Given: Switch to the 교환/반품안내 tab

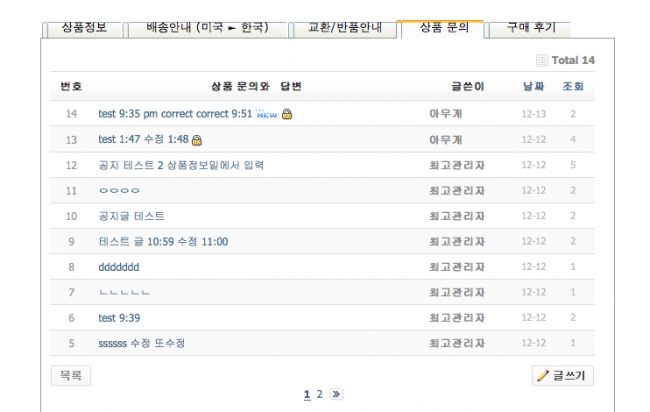Looking at the screenshot, I should [x=345, y=28].
